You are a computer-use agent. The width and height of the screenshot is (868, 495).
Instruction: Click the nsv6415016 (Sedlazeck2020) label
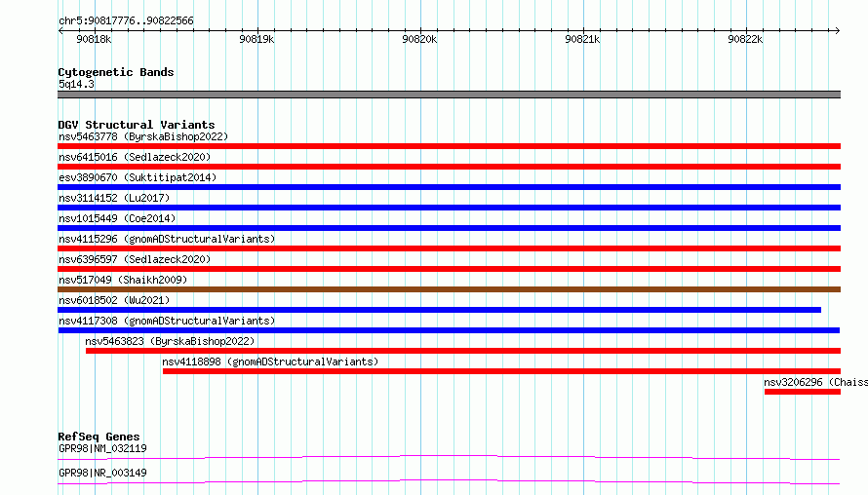click(x=135, y=157)
